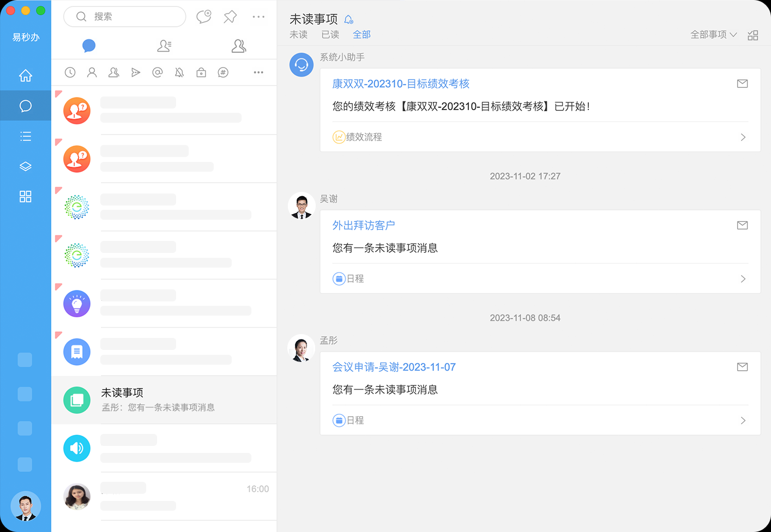Click the bell icon beside 未读事项 title
The image size is (771, 532).
click(349, 20)
